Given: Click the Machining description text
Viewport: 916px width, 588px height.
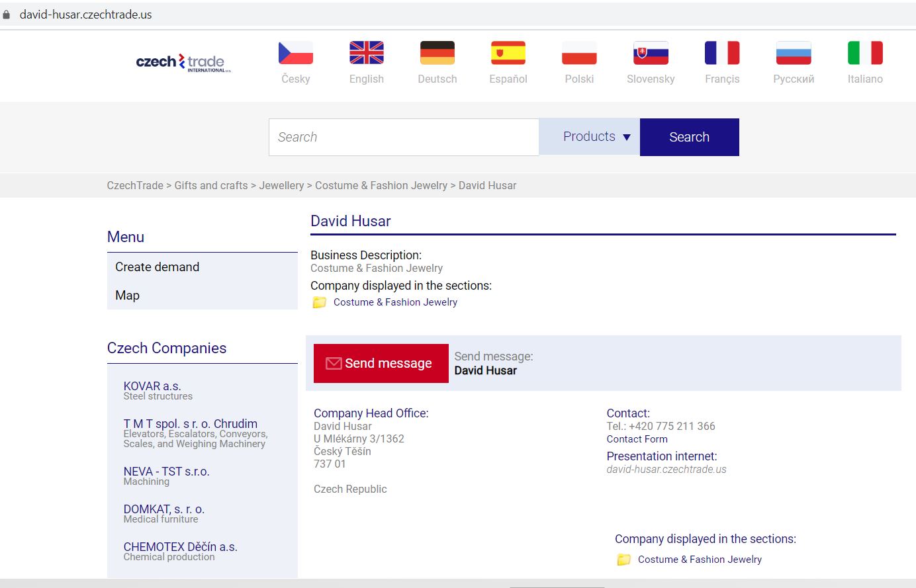Looking at the screenshot, I should click(146, 482).
